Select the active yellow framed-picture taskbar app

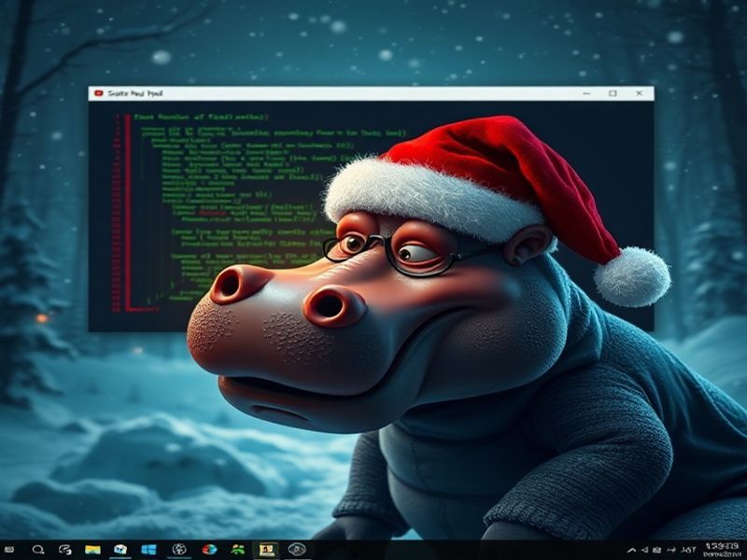coord(267,550)
